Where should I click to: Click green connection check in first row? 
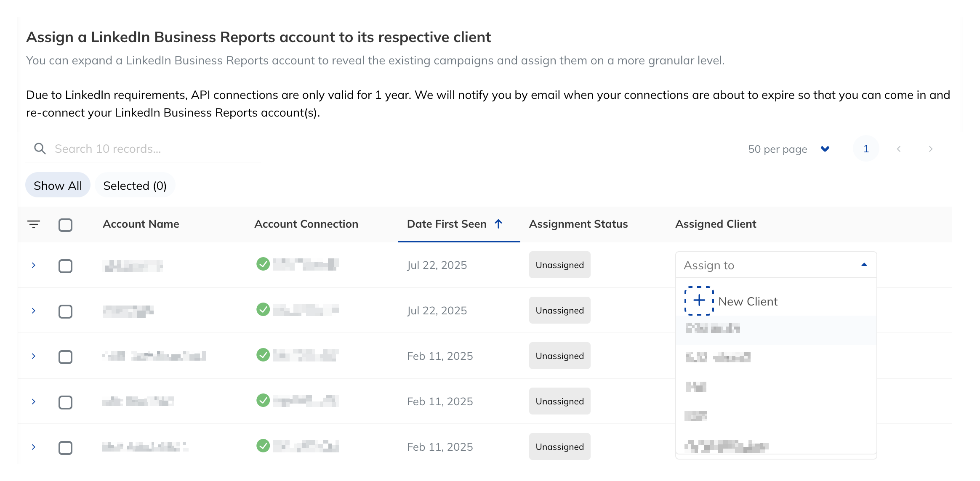(263, 264)
